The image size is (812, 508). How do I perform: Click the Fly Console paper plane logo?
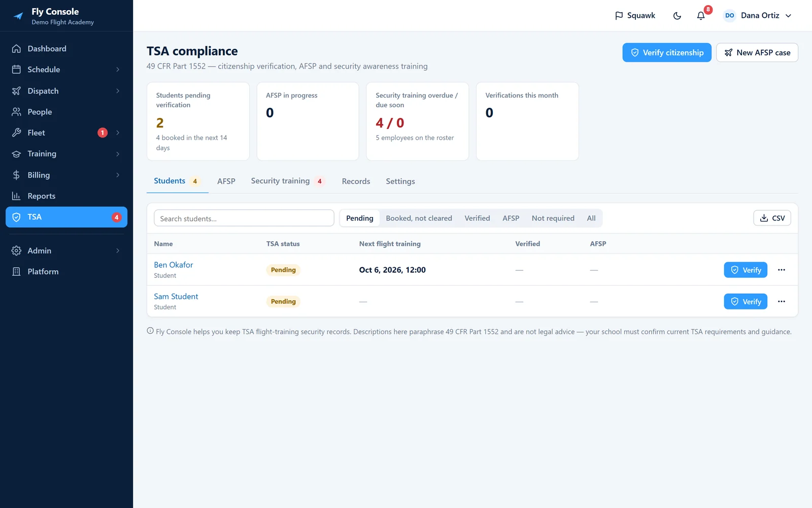(18, 16)
